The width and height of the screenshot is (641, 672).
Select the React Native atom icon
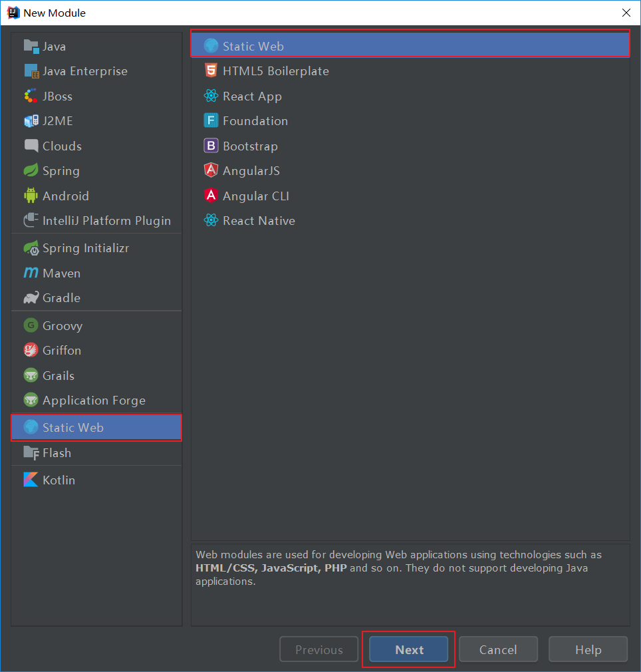(211, 220)
